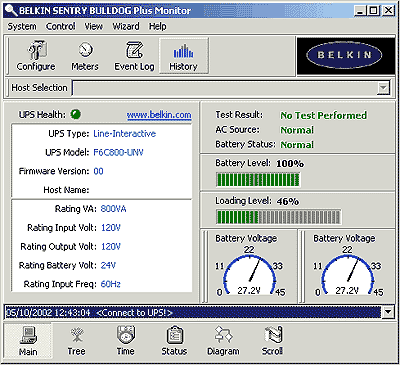
Task: Visit the www.belkin.com link
Action: click(159, 115)
